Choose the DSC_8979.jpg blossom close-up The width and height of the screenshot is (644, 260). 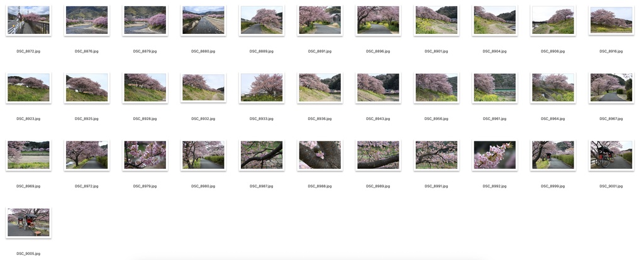pos(145,155)
